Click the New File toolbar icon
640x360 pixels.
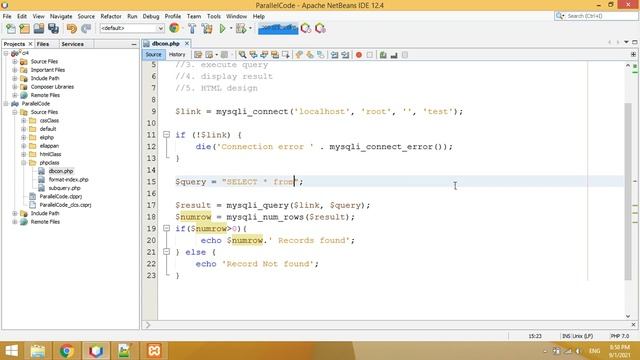(x=11, y=28)
